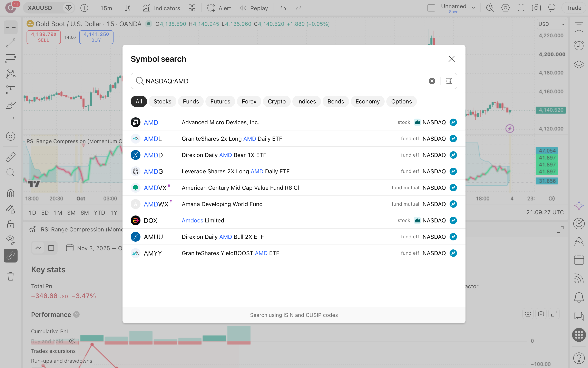Select the text annotation tool
The height and width of the screenshot is (368, 588).
point(10,121)
